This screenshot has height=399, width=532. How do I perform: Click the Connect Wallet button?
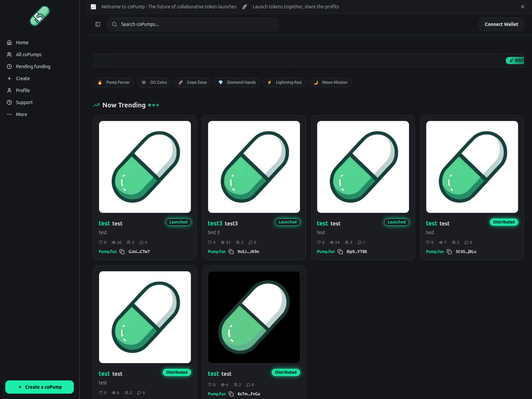click(x=501, y=24)
